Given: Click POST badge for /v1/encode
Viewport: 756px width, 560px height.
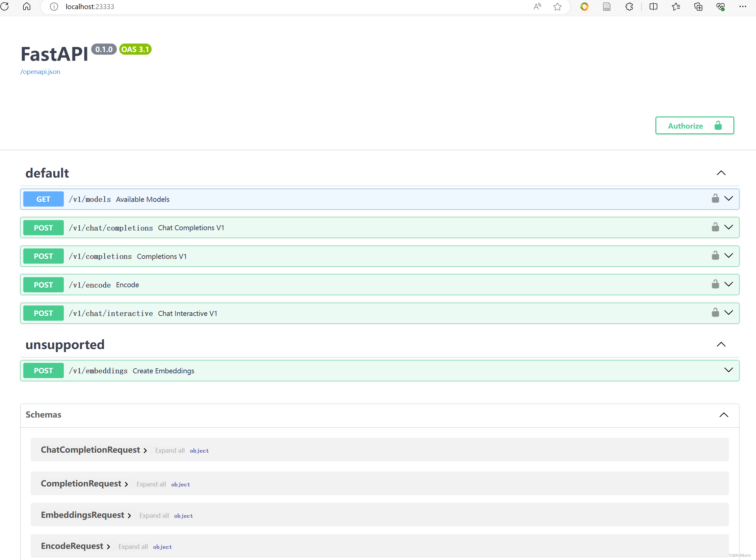Looking at the screenshot, I should 44,285.
